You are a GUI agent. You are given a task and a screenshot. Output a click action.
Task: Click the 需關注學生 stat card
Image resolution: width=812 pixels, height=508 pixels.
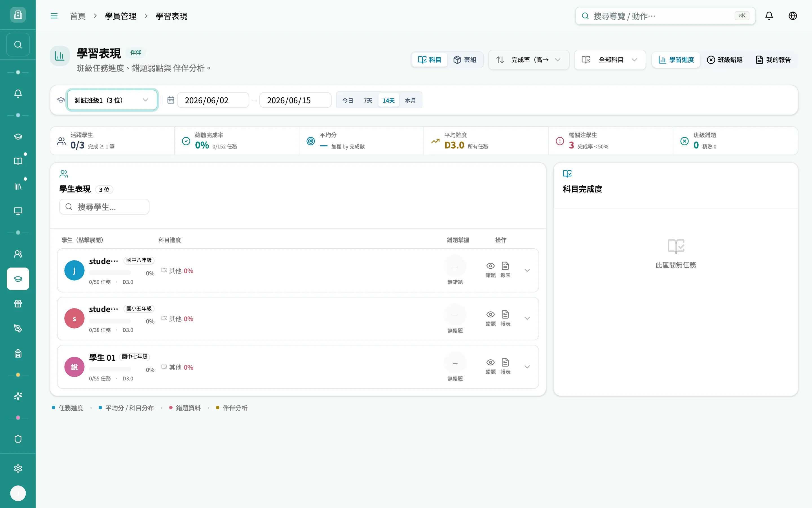pyautogui.click(x=610, y=141)
